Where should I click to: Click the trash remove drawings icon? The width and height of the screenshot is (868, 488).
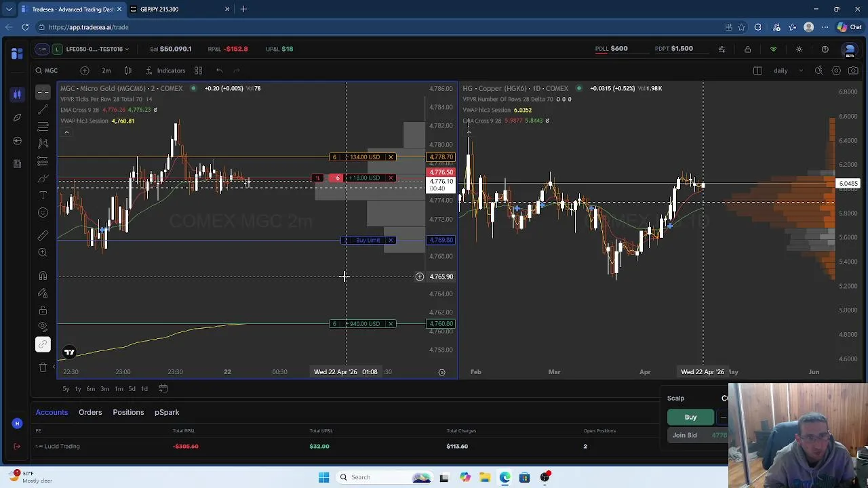click(x=43, y=367)
